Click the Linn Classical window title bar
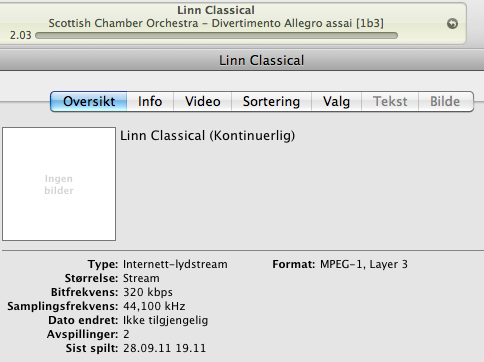This screenshot has height=362, width=484. click(x=242, y=61)
